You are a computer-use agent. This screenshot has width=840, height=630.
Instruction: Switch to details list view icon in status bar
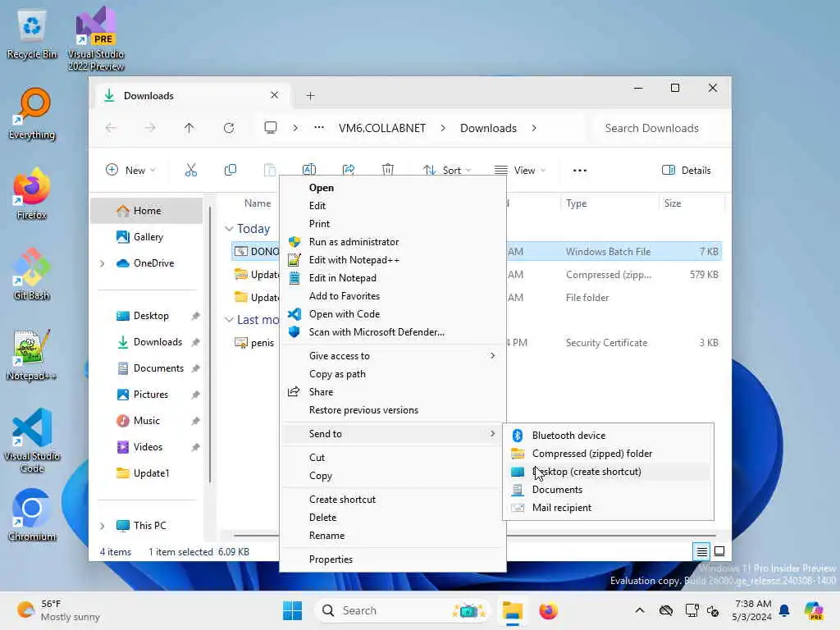pyautogui.click(x=701, y=550)
